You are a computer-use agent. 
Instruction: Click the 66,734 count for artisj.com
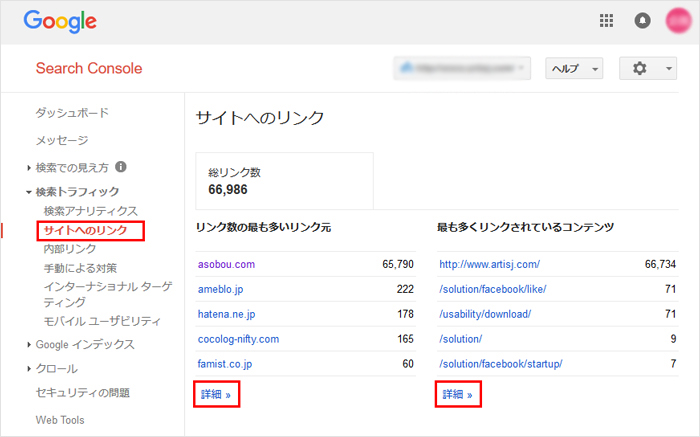pyautogui.click(x=660, y=264)
